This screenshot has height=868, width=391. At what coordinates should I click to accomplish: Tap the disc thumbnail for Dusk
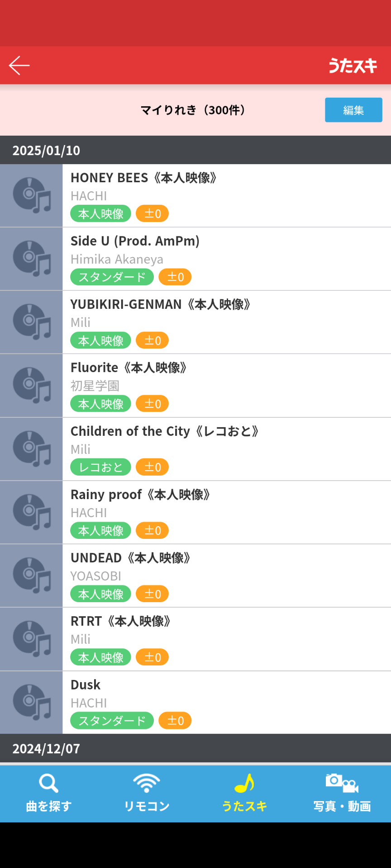point(31,702)
